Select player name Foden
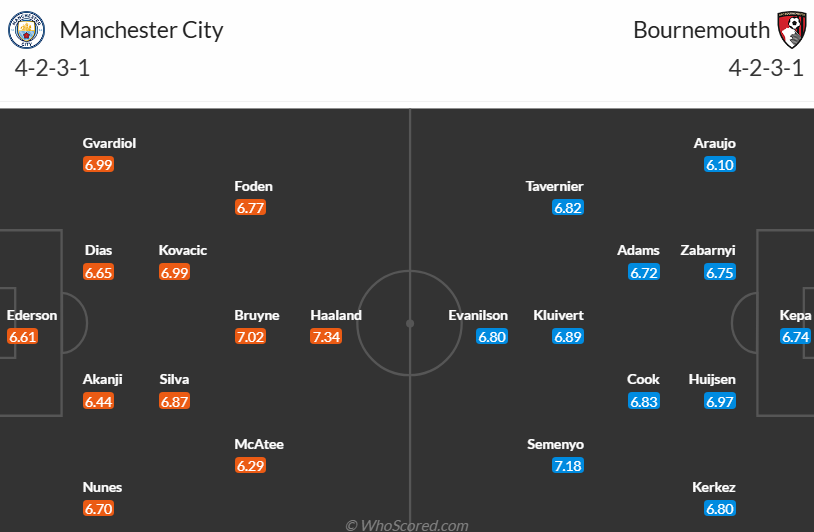The width and height of the screenshot is (814, 532). tap(253, 186)
